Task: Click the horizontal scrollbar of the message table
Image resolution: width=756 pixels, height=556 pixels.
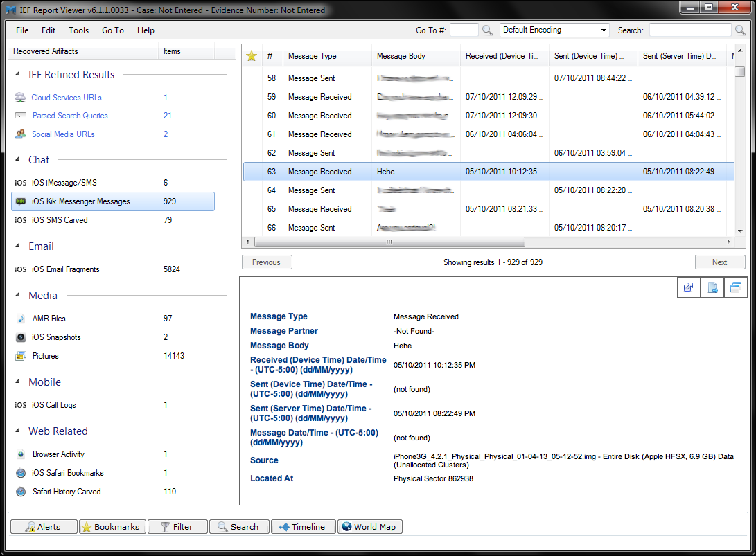Action: tap(389, 242)
